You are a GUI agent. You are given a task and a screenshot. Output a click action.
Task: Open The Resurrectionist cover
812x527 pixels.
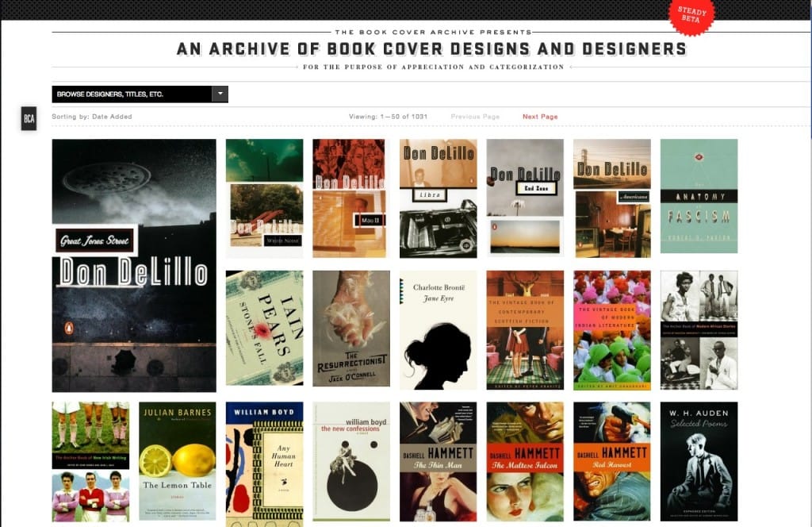click(x=351, y=329)
